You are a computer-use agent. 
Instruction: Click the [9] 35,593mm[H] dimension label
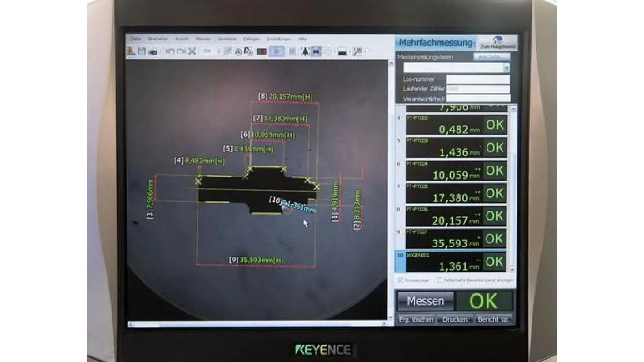point(256,260)
